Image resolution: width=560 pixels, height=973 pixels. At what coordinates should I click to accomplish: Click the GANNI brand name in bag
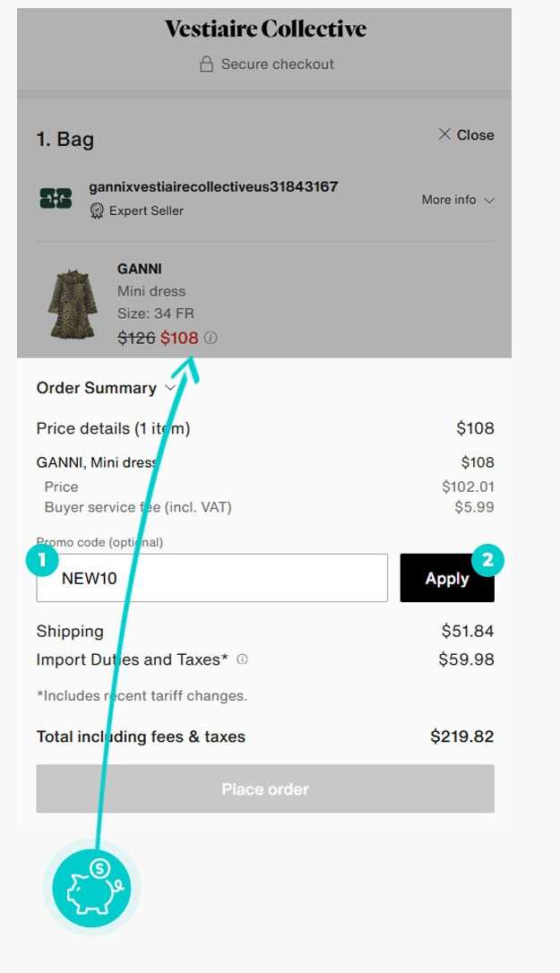click(140, 269)
